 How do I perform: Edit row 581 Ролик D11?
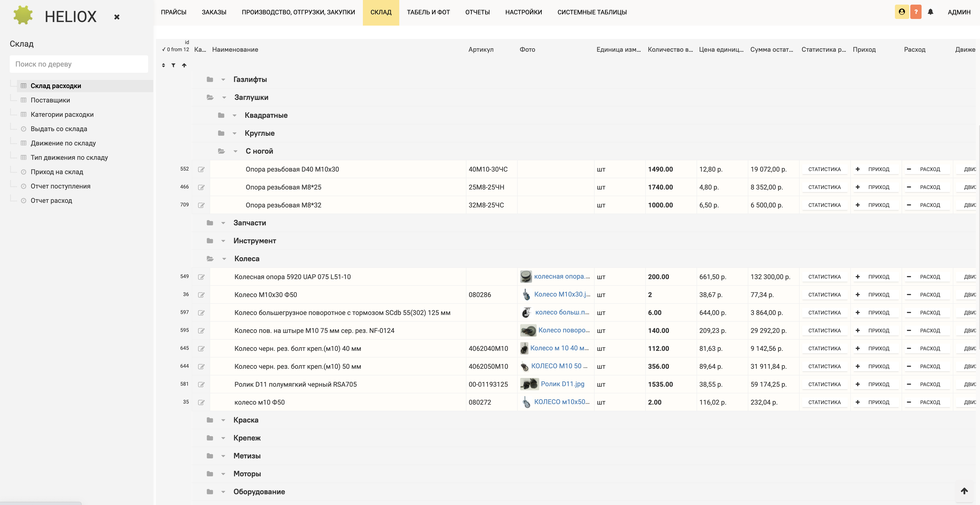click(x=201, y=384)
